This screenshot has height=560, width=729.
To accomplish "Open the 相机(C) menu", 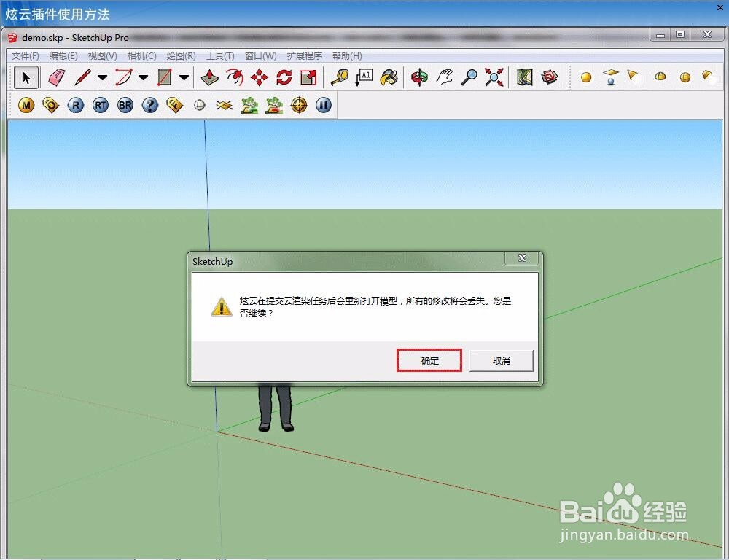I will tap(143, 55).
